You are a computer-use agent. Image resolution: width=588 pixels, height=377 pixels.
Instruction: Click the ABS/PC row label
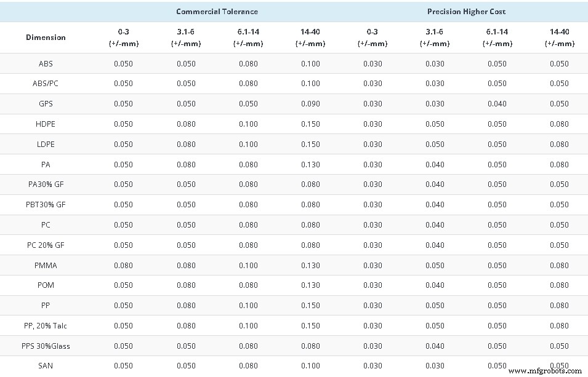tap(46, 84)
